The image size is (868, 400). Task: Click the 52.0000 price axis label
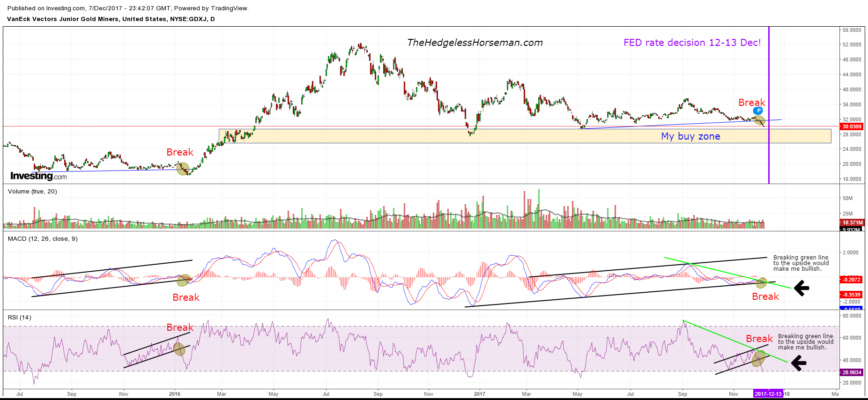click(852, 45)
